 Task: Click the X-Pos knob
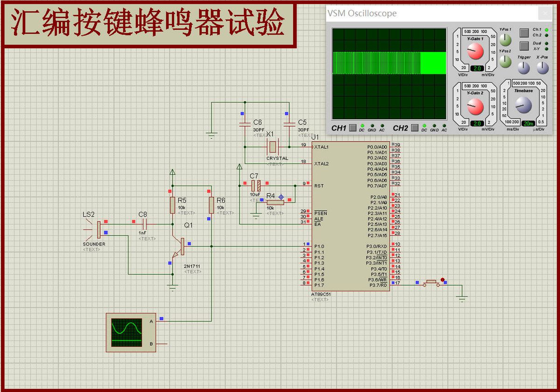pos(542,68)
